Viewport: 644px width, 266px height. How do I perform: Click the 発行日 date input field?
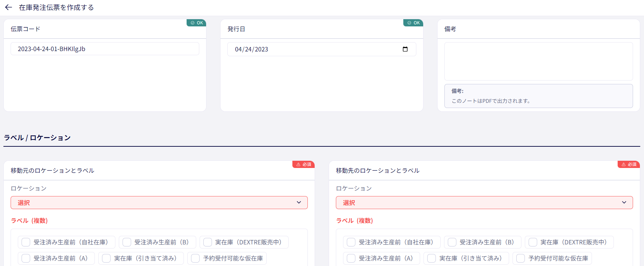point(321,49)
